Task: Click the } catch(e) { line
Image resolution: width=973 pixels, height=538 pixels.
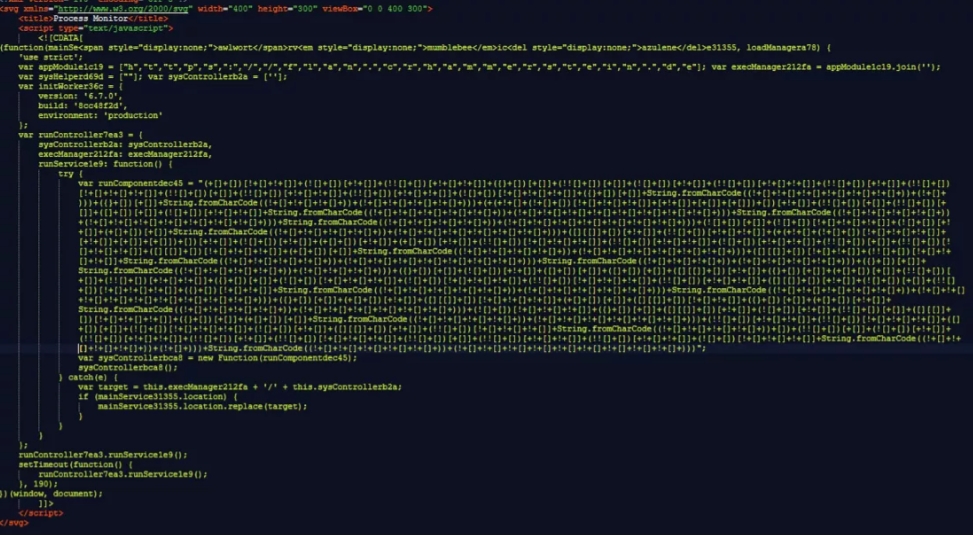Action: pyautogui.click(x=88, y=377)
